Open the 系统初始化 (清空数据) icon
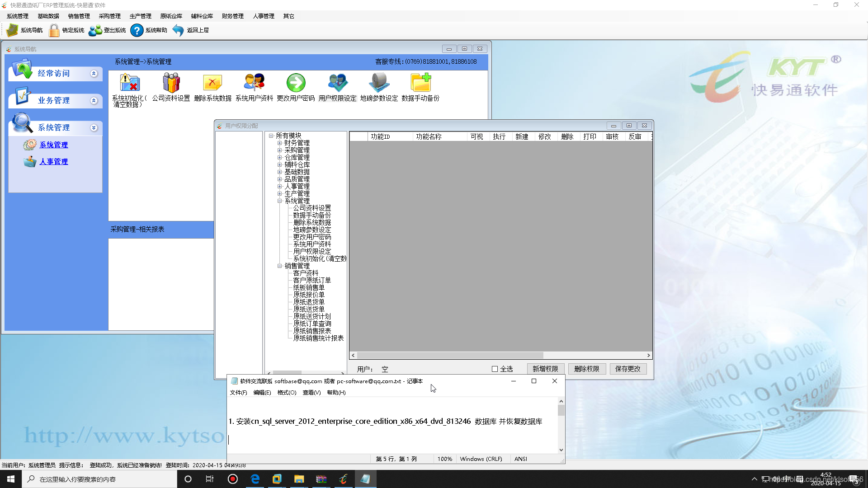 coord(129,83)
